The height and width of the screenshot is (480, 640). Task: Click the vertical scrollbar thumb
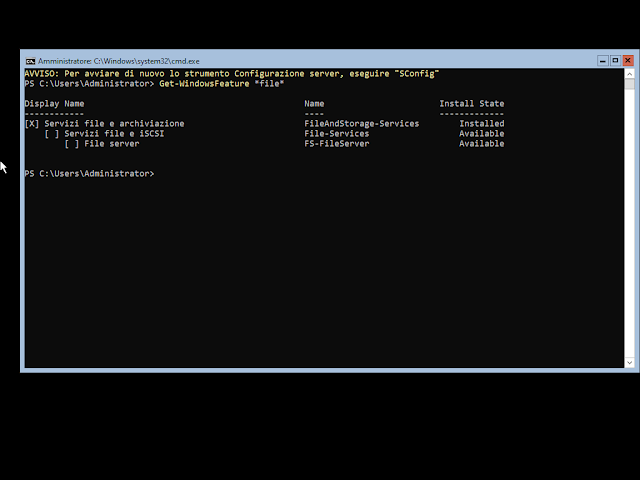[x=629, y=84]
